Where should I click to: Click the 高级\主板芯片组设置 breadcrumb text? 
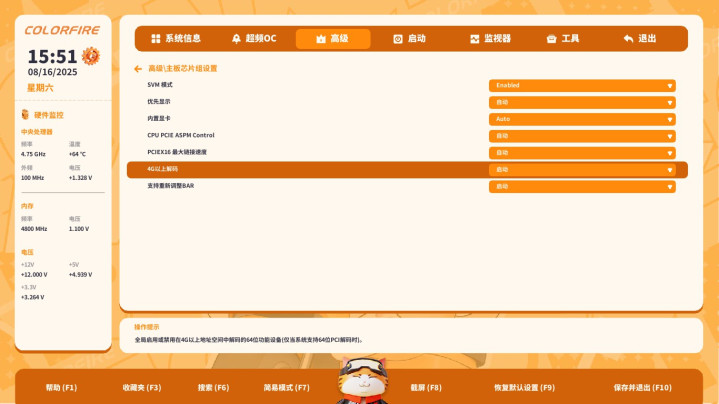[183, 69]
